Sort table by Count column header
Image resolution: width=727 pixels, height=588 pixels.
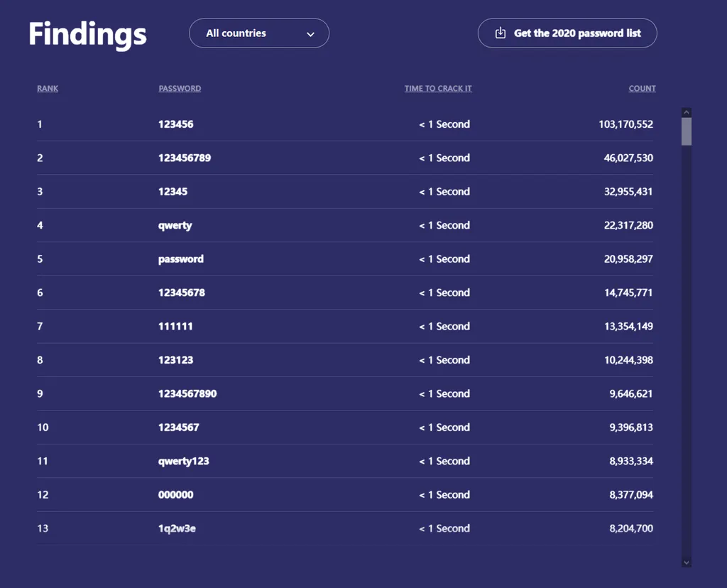[642, 89]
